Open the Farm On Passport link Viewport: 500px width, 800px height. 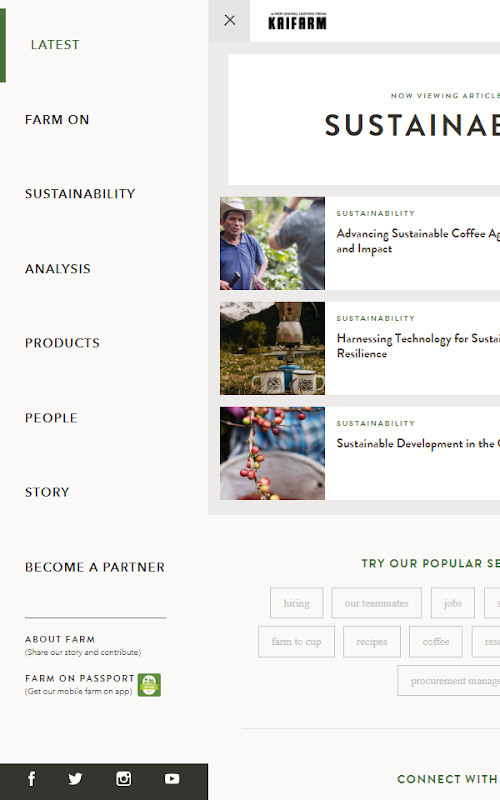(x=80, y=679)
